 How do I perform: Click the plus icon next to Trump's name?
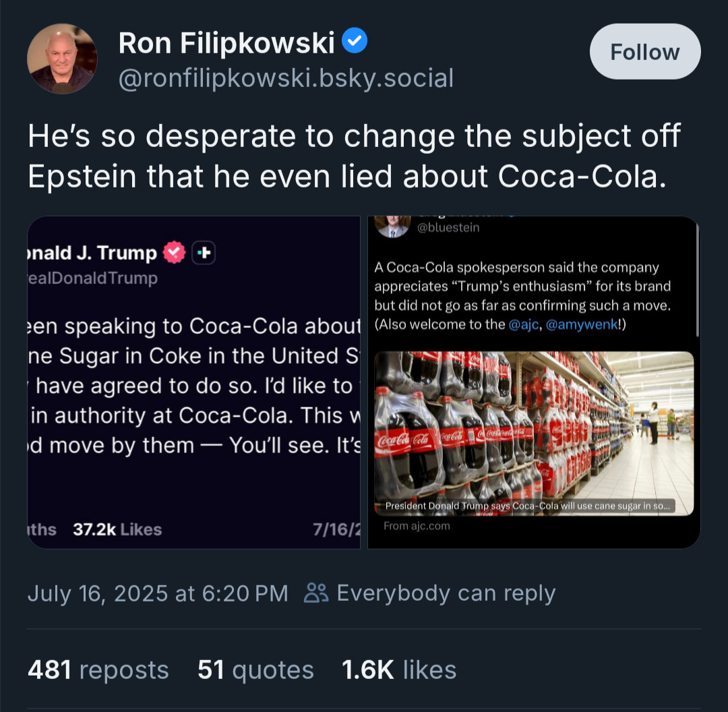(204, 253)
